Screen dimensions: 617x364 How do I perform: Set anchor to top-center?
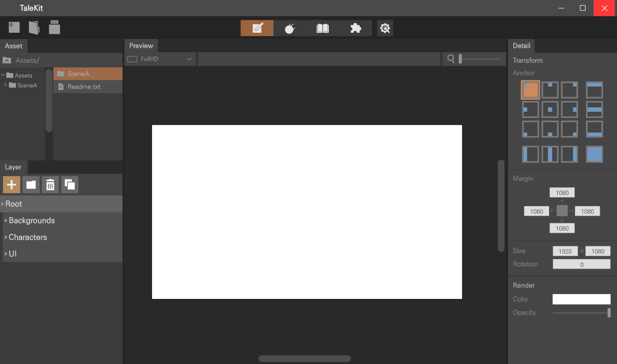550,90
